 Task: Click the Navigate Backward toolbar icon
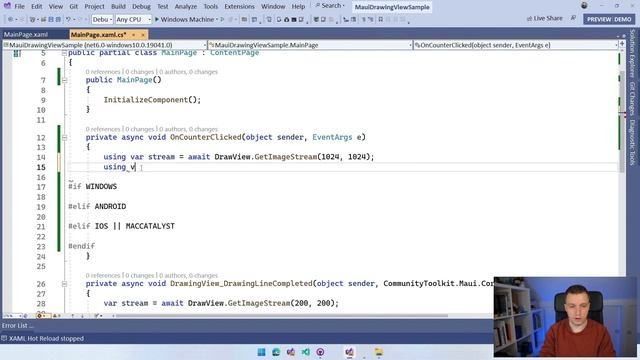(10, 19)
